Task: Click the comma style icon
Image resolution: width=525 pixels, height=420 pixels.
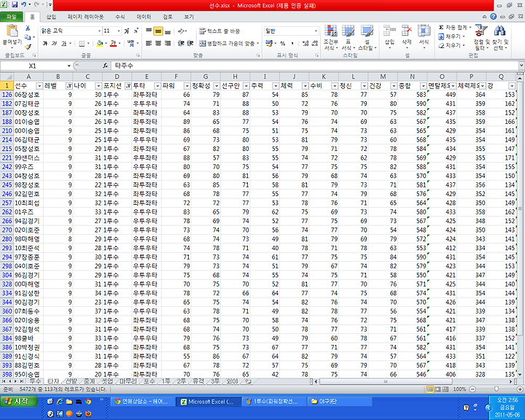Action: click(x=292, y=43)
